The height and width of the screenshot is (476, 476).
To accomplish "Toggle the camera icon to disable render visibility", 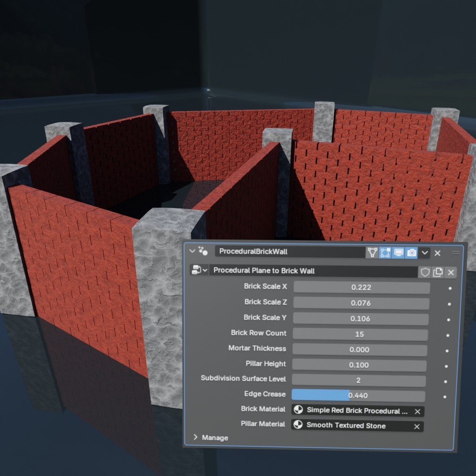I will 410,252.
